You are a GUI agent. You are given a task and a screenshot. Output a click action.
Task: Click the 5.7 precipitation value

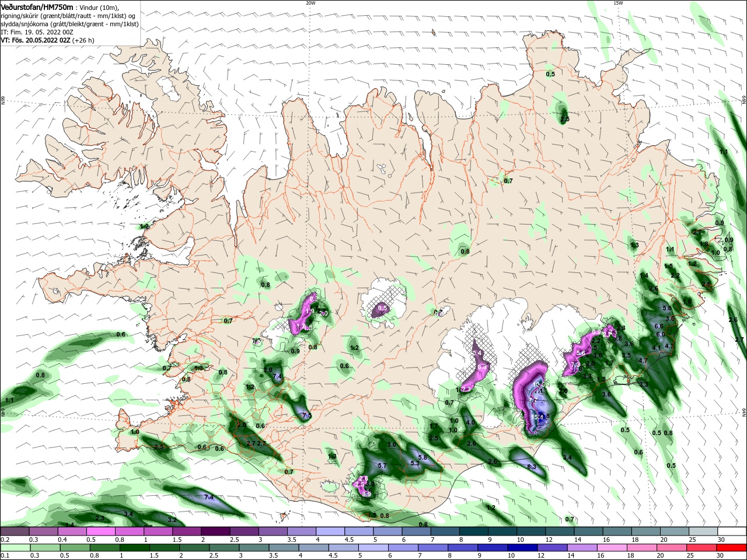coord(382,466)
